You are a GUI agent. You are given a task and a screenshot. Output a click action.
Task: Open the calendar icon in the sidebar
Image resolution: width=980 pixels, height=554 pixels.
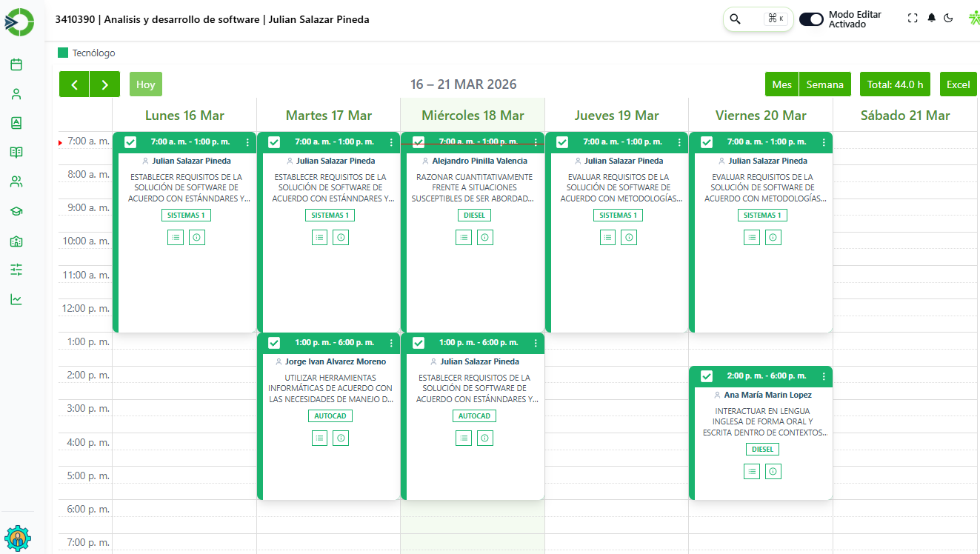16,64
